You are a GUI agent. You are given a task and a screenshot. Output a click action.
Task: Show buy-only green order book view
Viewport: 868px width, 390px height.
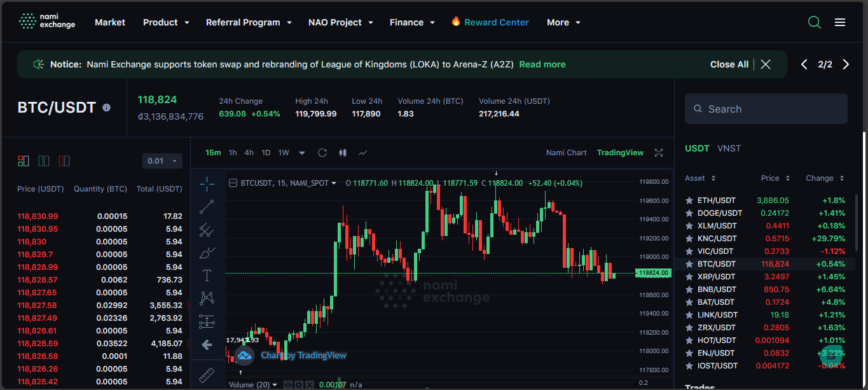pos(44,161)
